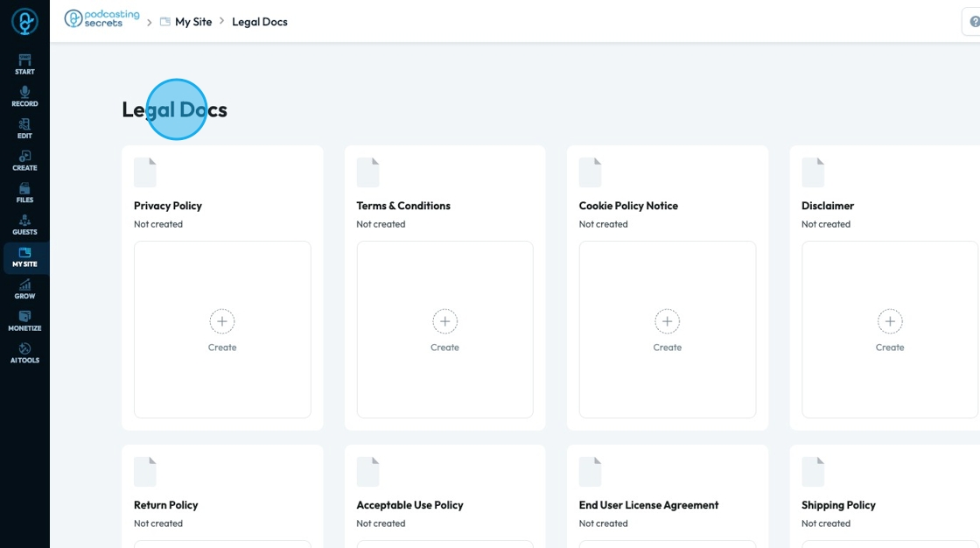The height and width of the screenshot is (548, 980).
Task: Create a Privacy Policy document
Action: pos(222,329)
